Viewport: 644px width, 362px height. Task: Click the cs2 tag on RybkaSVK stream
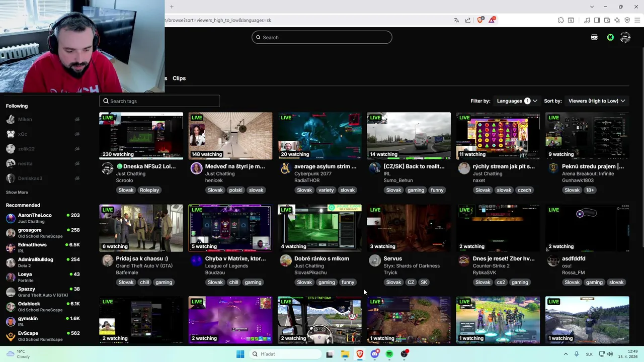(501, 282)
